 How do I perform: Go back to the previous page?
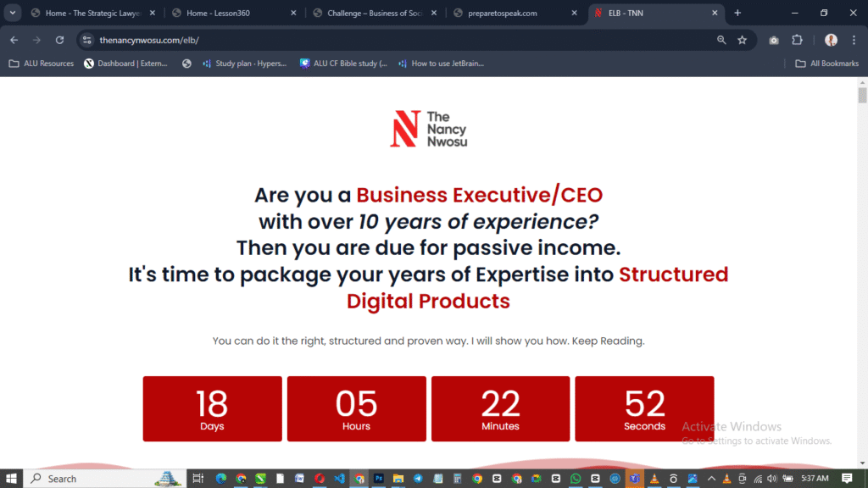tap(14, 40)
